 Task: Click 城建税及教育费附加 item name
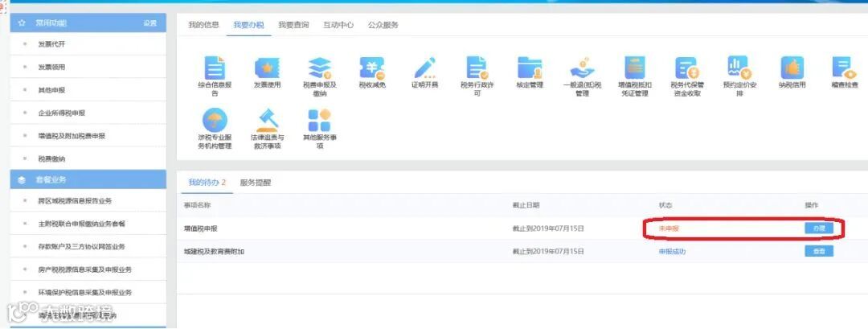point(215,252)
